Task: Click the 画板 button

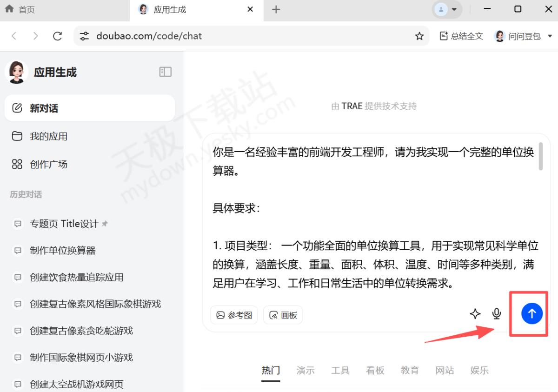Action: coord(283,315)
